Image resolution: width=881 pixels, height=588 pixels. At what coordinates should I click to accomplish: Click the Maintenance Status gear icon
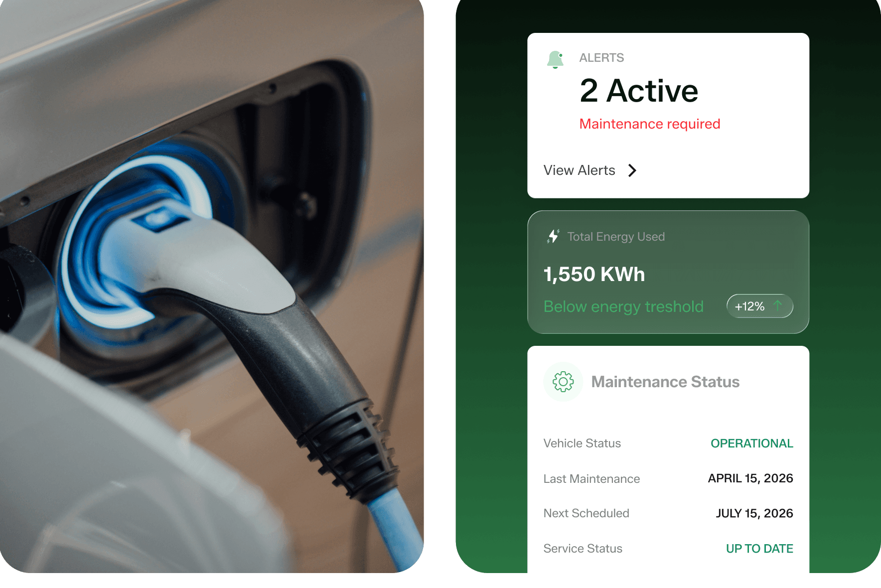(563, 382)
